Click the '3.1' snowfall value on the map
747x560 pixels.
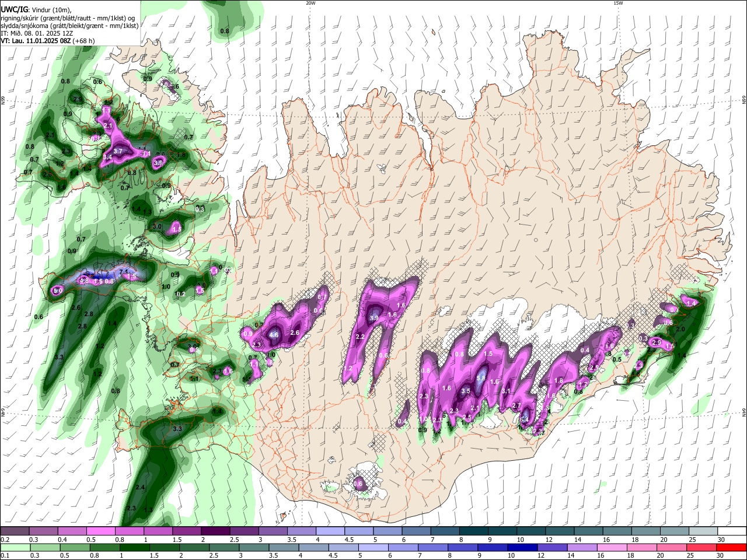click(506, 391)
